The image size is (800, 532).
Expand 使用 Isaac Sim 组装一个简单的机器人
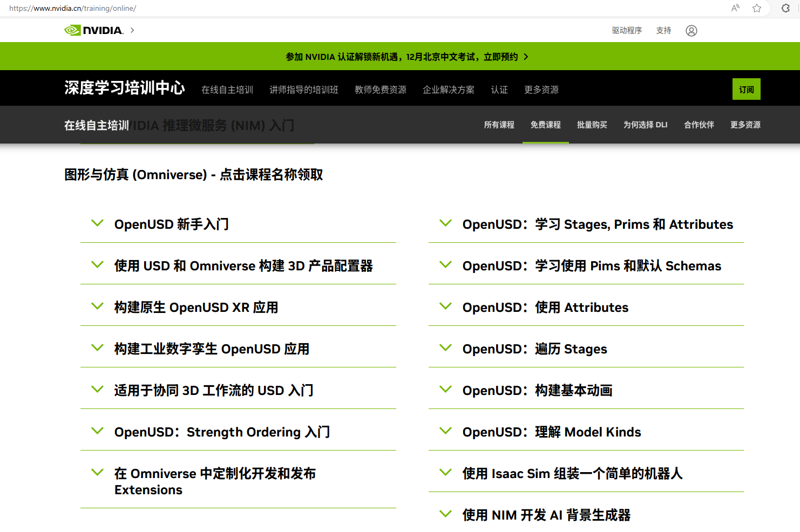point(445,473)
